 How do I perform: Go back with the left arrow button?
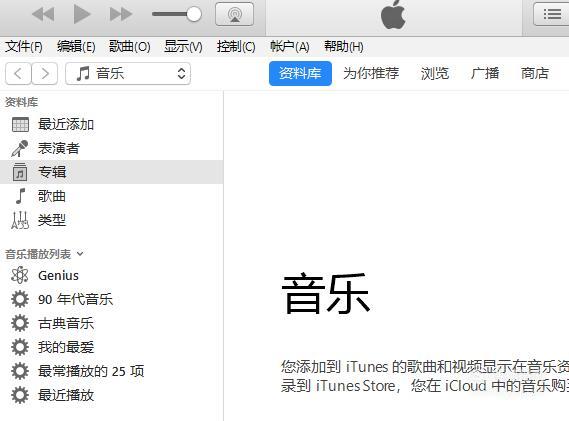coord(18,74)
